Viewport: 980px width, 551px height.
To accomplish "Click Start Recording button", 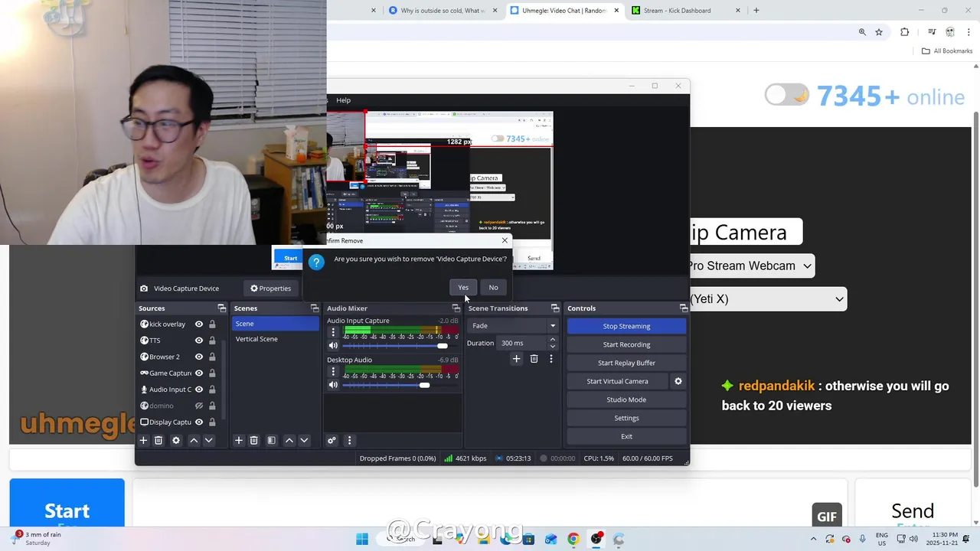I will (x=626, y=344).
